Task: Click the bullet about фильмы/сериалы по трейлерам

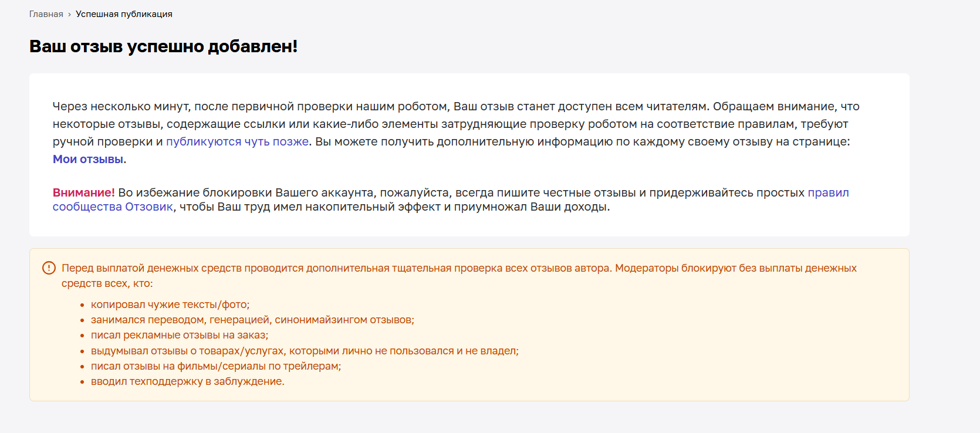Action: click(216, 366)
